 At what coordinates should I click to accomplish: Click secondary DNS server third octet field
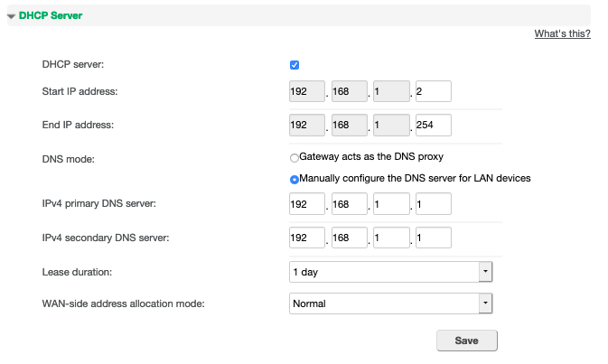click(x=392, y=238)
